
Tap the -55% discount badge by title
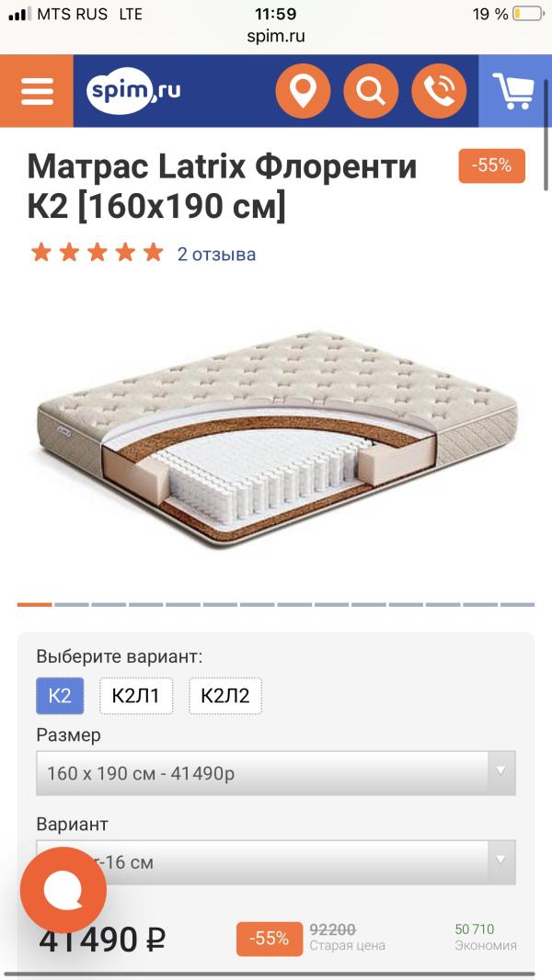coord(491,165)
